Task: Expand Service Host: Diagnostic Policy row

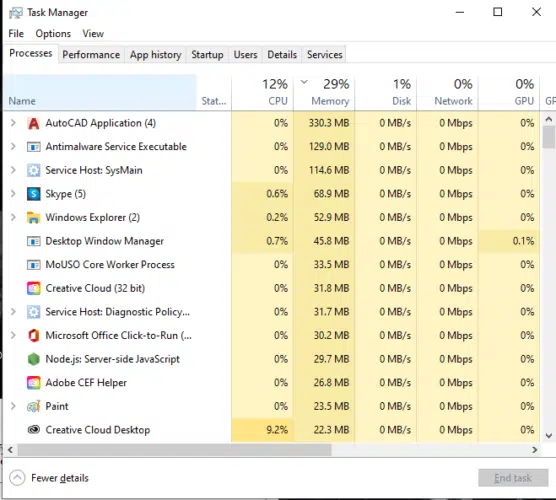Action: (13, 312)
